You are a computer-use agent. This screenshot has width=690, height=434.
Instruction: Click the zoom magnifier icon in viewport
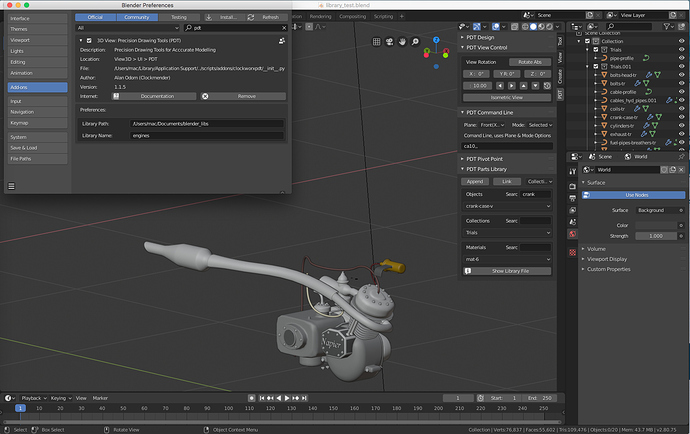point(415,42)
